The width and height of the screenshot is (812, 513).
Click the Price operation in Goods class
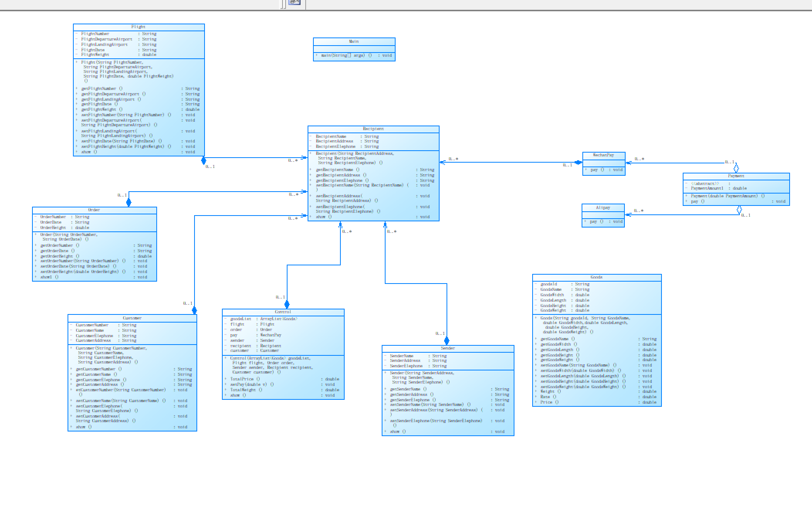click(x=546, y=403)
